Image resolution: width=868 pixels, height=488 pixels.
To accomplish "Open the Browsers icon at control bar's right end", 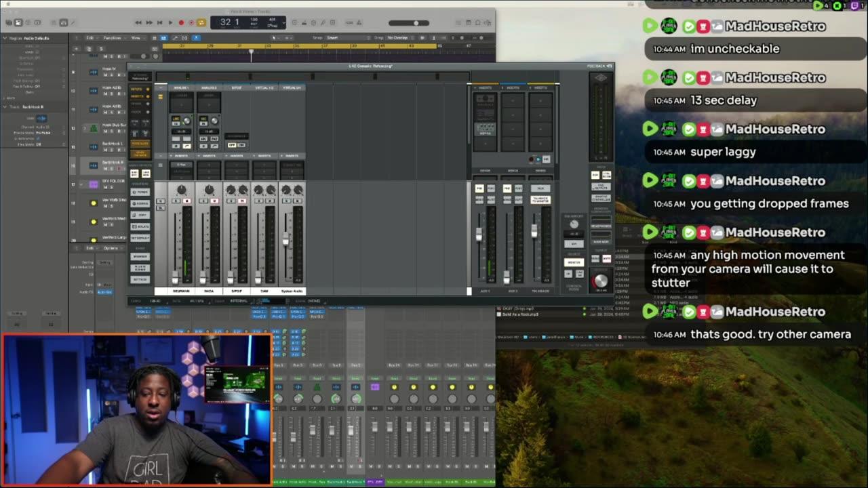I will point(488,22).
